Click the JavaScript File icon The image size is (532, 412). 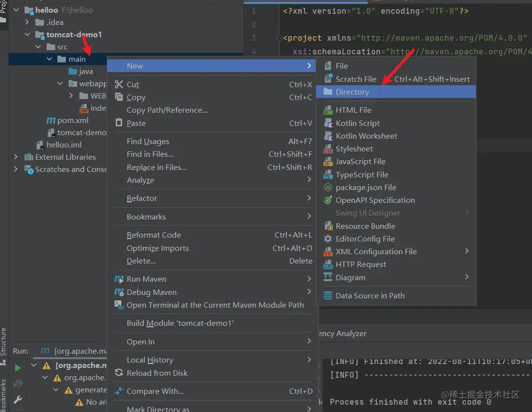pos(328,162)
